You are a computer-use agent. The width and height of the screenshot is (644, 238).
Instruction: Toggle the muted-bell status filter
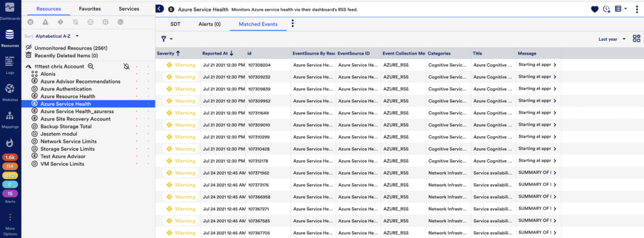[75, 22]
